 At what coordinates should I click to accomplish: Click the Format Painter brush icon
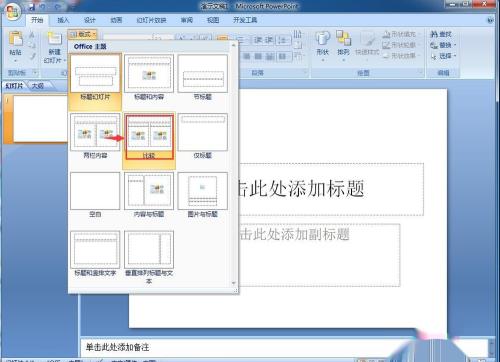pyautogui.click(x=32, y=56)
